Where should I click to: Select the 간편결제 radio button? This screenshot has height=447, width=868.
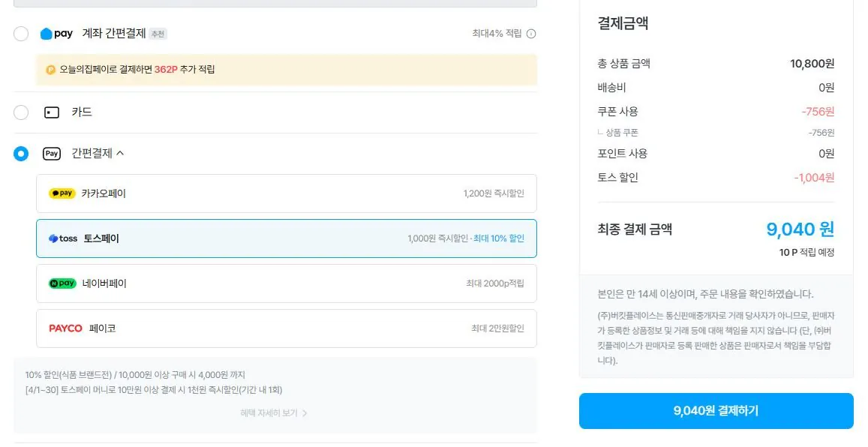(21, 154)
